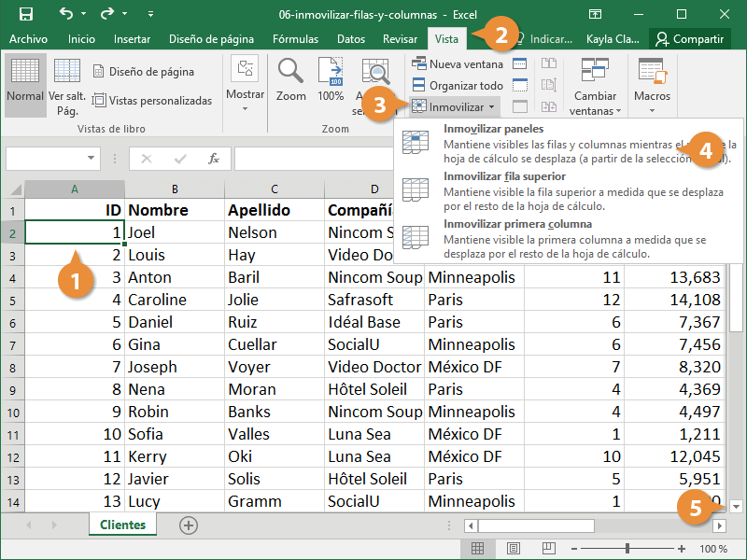This screenshot has height=560, width=747.
Task: Click the undo arrow in quick access toolbar
Action: [66, 14]
